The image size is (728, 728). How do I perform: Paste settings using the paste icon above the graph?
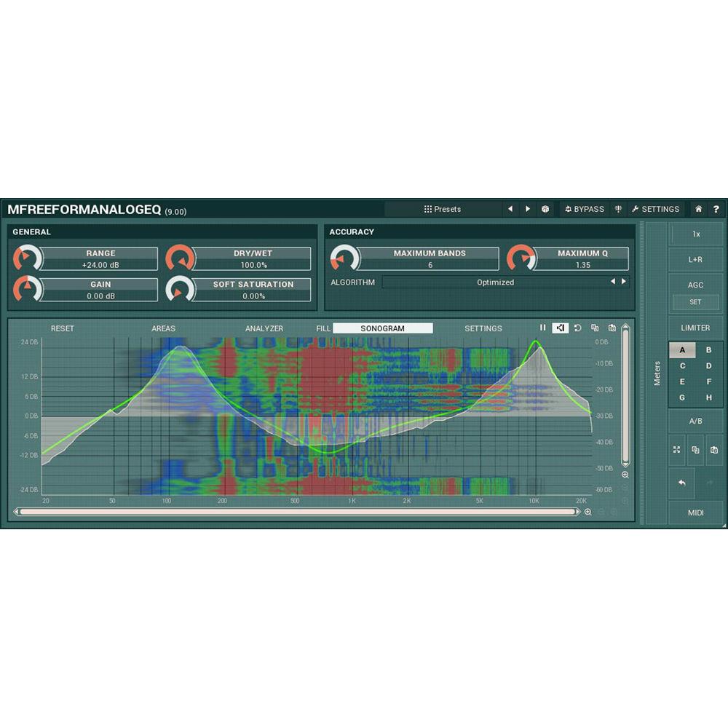612,328
